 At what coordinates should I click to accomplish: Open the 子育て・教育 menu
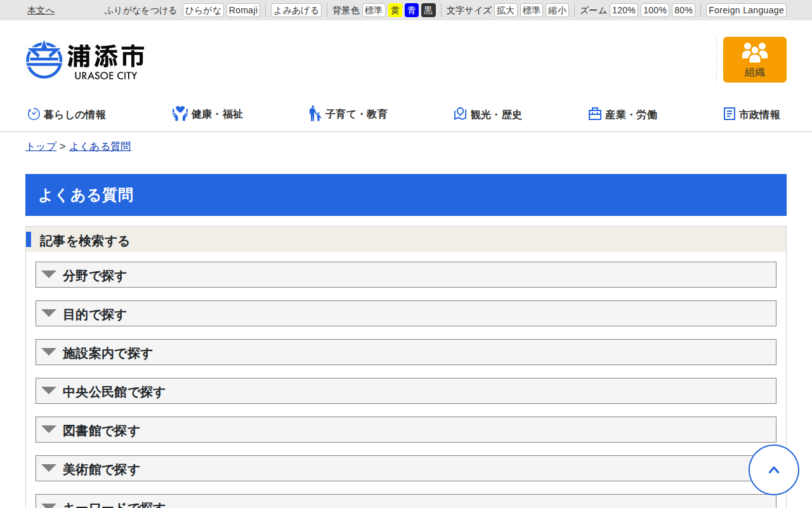[x=348, y=114]
